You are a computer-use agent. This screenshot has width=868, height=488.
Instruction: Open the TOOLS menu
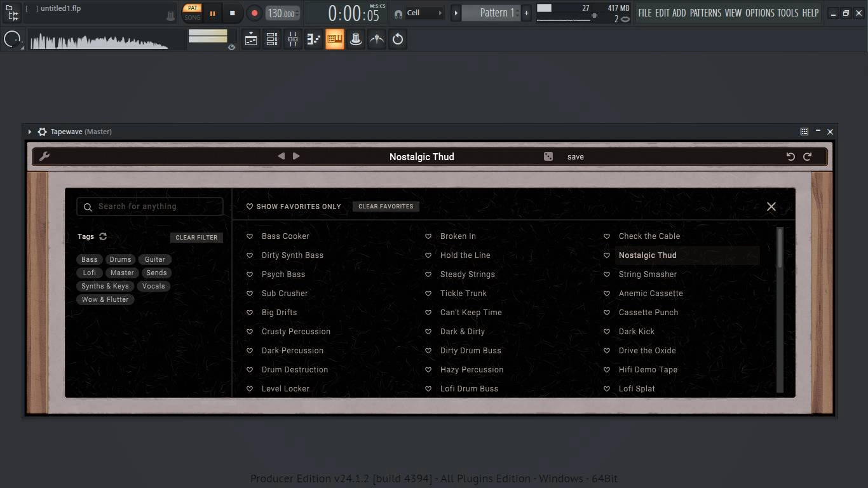pos(788,13)
